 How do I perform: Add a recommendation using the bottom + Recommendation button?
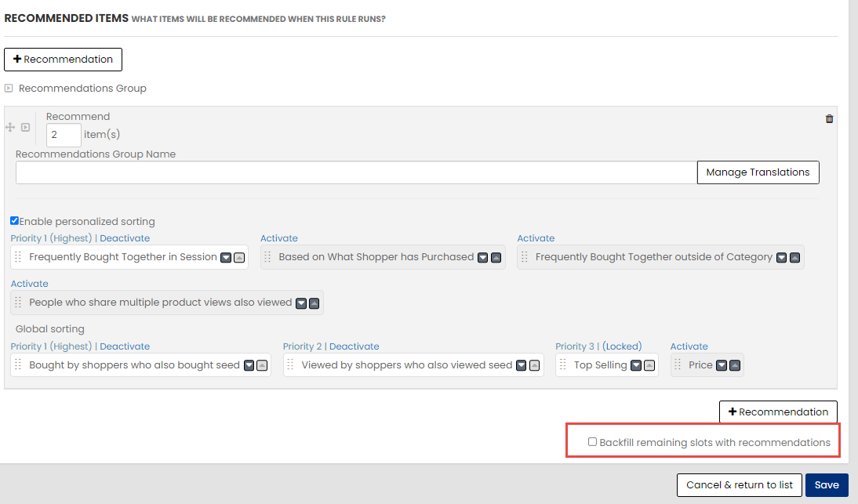click(x=778, y=412)
